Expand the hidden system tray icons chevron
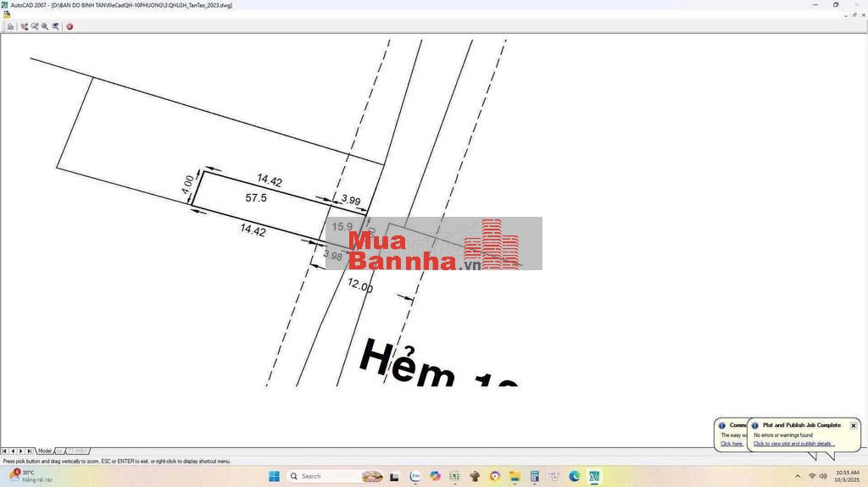Viewport: 868px width, 487px height. click(x=798, y=476)
